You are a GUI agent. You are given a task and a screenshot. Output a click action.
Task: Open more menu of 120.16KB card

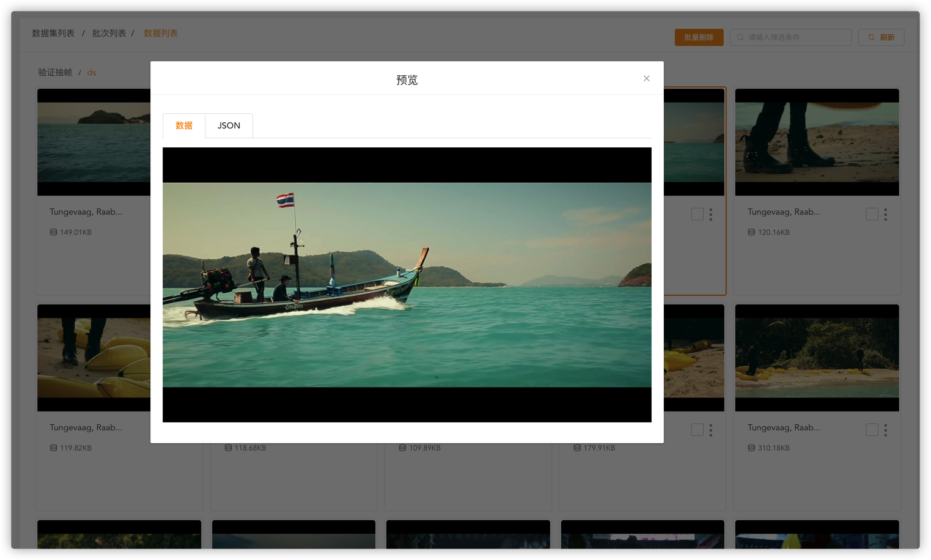click(x=885, y=214)
